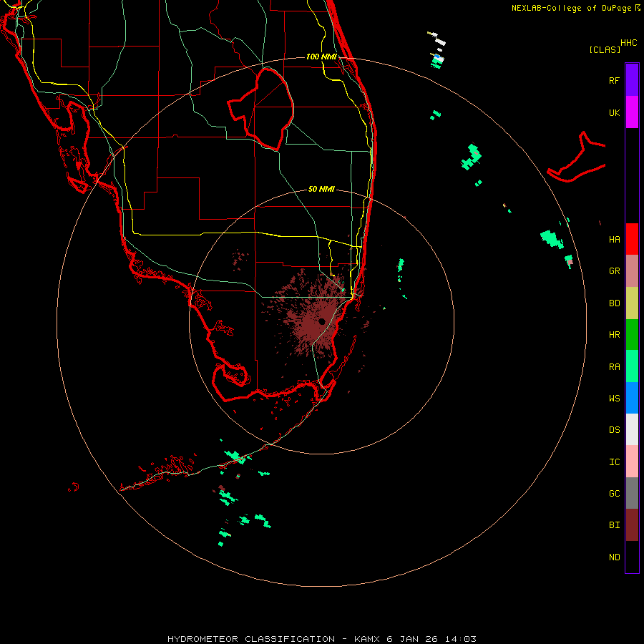Image resolution: width=644 pixels, height=644 pixels.
Task: Click the 50 NMI range ring label
Action: tap(321, 190)
